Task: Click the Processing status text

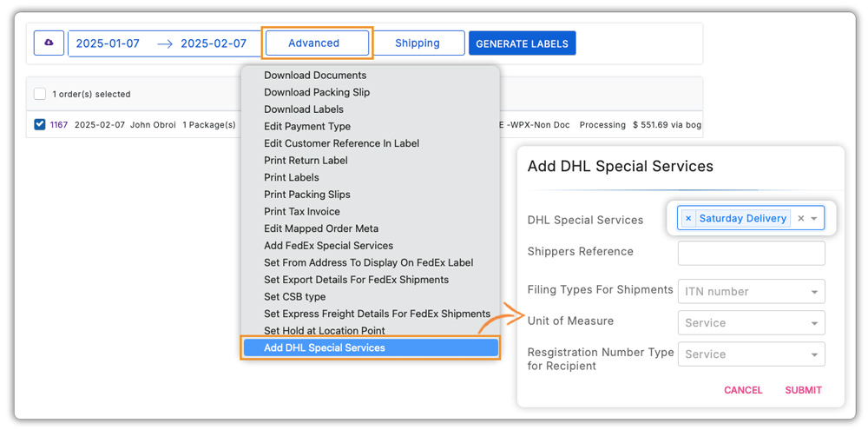Action: 602,125
